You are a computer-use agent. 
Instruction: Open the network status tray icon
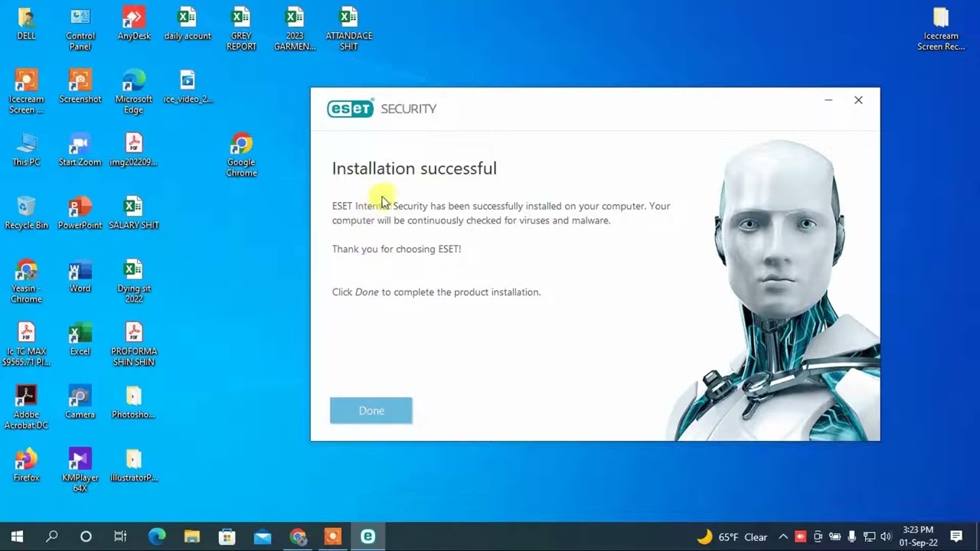(x=869, y=536)
